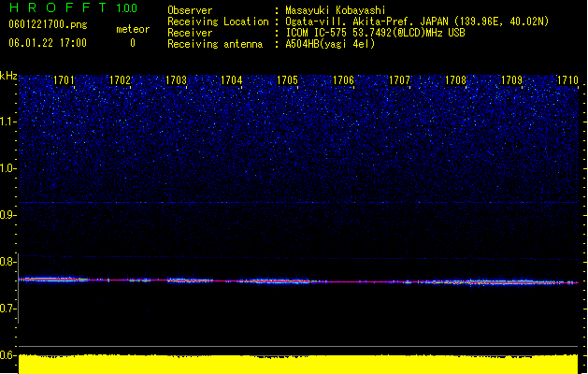
Task: Click the 0.8 kHz axis label
Action: [x=7, y=262]
